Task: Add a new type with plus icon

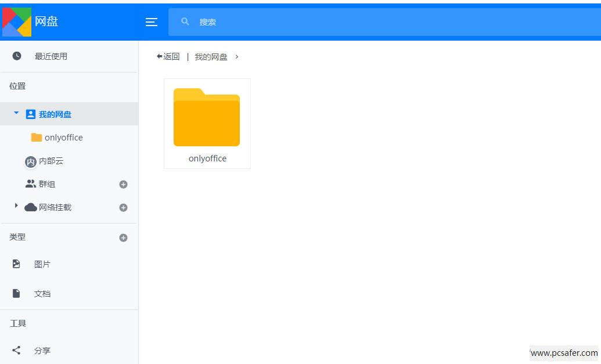Action: coord(123,237)
